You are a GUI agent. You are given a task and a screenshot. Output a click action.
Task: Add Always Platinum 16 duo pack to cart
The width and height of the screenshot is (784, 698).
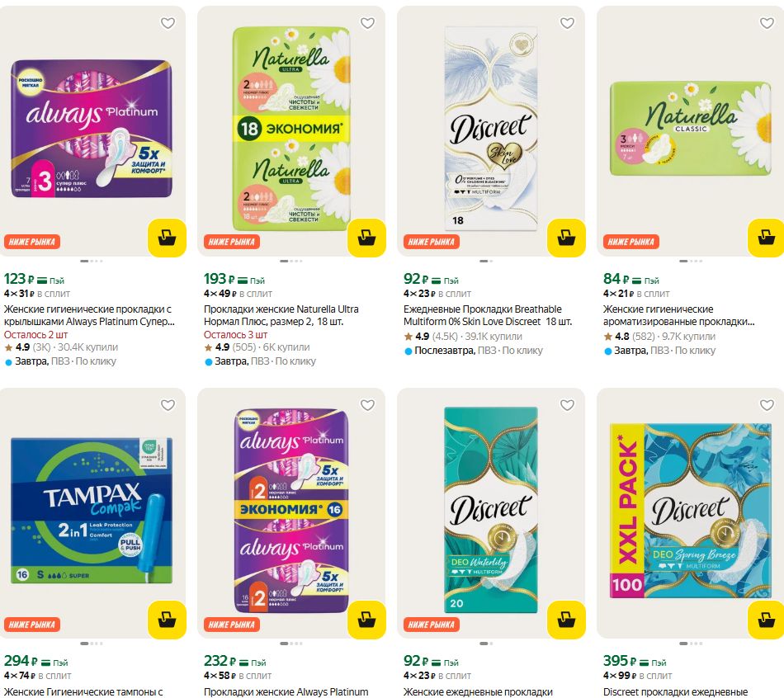[366, 620]
